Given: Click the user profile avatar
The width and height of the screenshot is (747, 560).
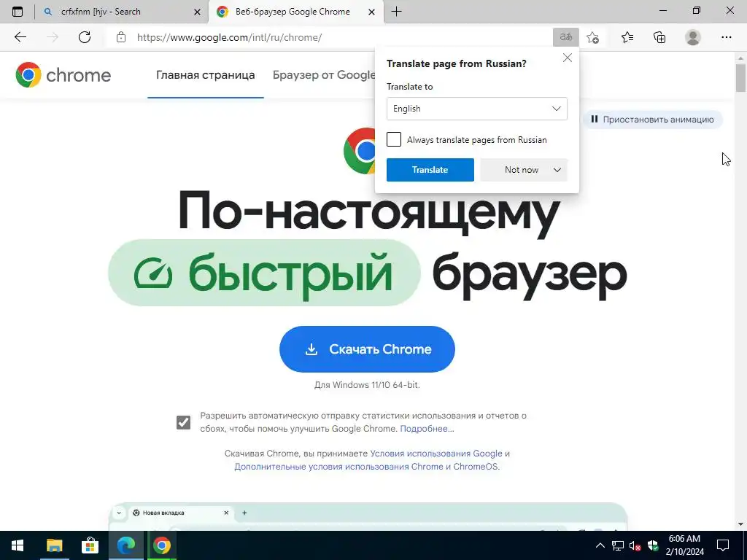Looking at the screenshot, I should click(693, 37).
